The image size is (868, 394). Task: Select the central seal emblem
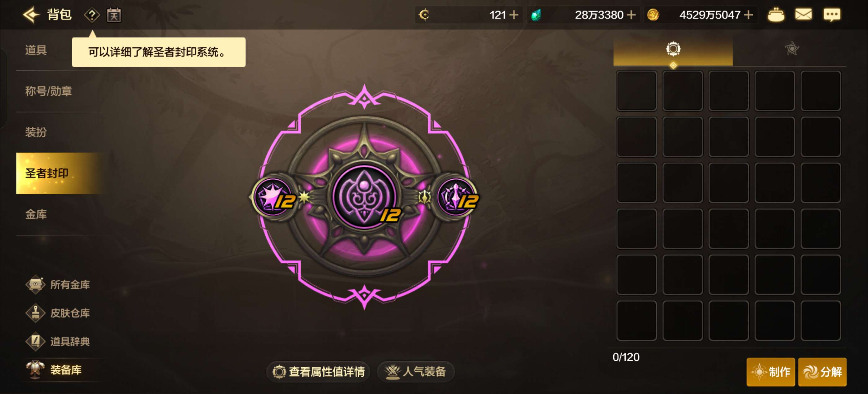[x=365, y=197]
